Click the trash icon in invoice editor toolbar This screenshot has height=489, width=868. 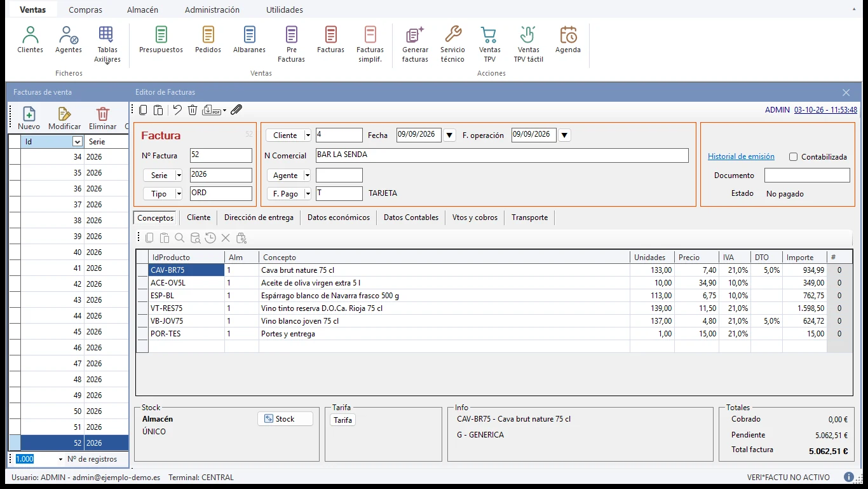[x=193, y=110]
